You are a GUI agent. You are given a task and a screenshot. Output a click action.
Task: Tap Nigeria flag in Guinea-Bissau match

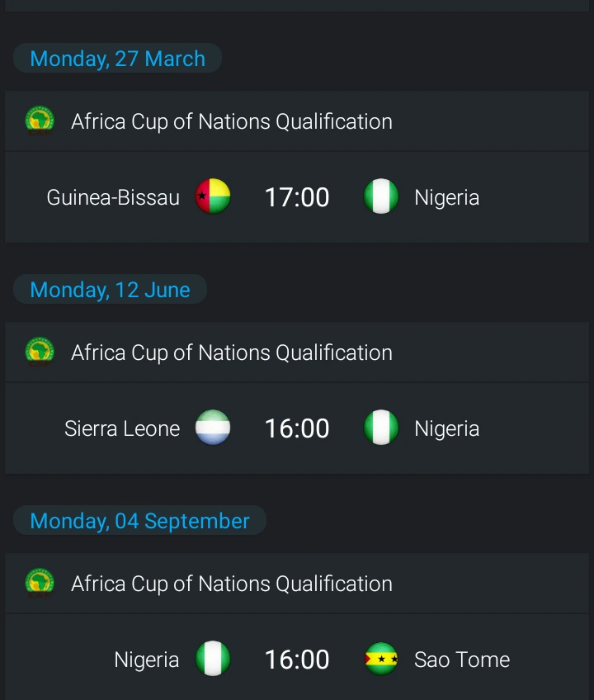pyautogui.click(x=381, y=196)
